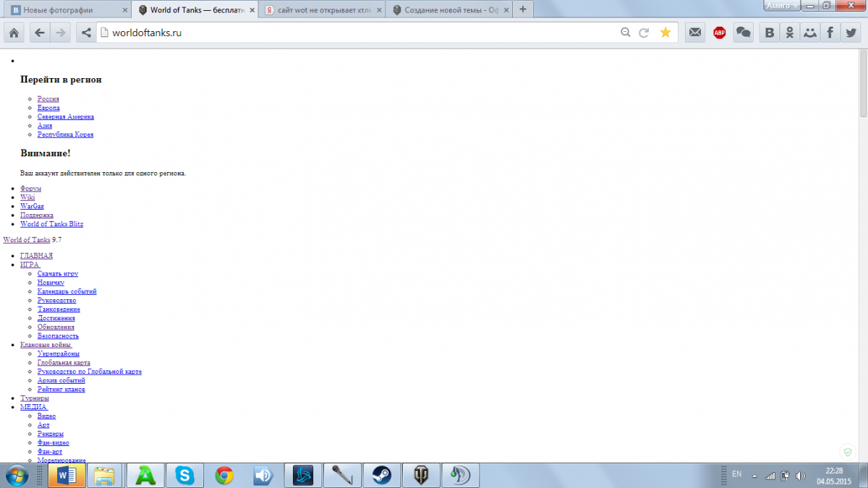Open the Танковедение link

[x=59, y=309]
